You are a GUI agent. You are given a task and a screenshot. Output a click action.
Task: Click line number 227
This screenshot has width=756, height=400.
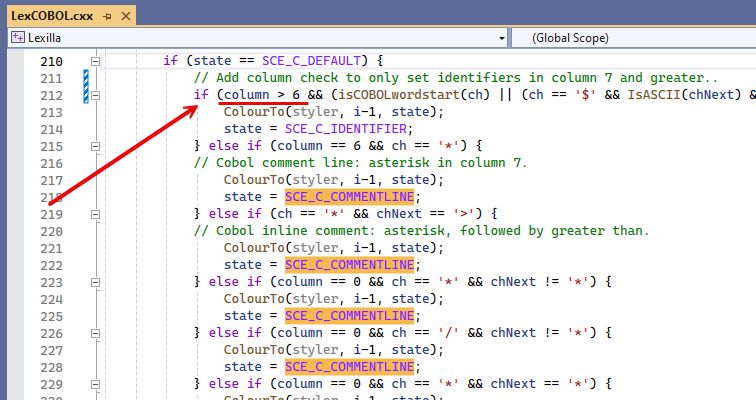click(52, 350)
